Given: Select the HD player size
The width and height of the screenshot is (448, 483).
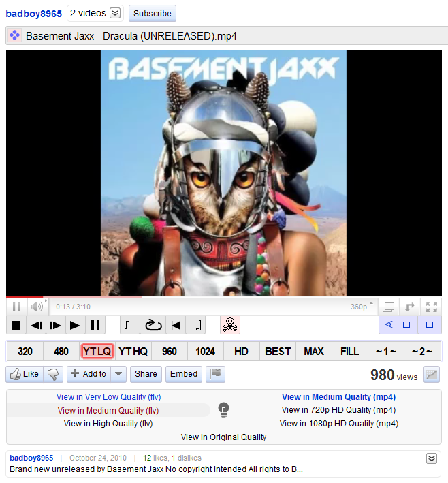Looking at the screenshot, I should [x=241, y=351].
